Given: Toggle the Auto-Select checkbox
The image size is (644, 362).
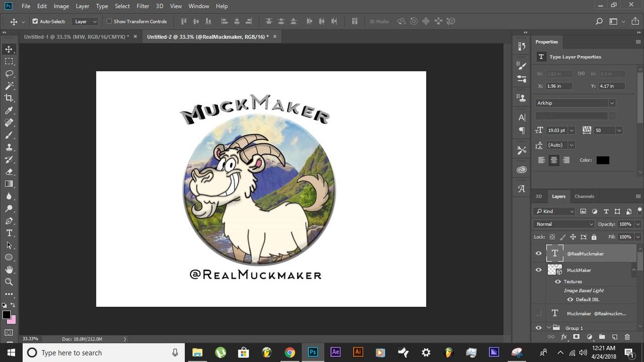Looking at the screenshot, I should pos(35,21).
